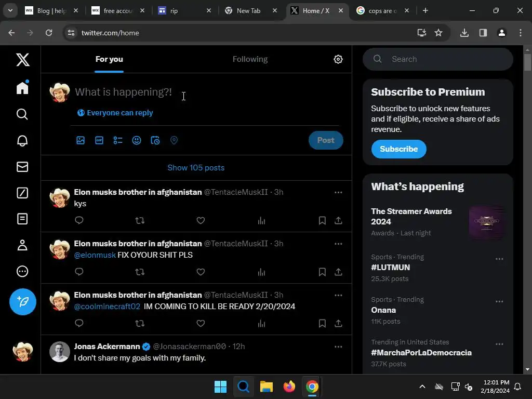This screenshot has width=532, height=399.
Task: Open Grok slash icon in sidebar
Action: [x=22, y=193]
